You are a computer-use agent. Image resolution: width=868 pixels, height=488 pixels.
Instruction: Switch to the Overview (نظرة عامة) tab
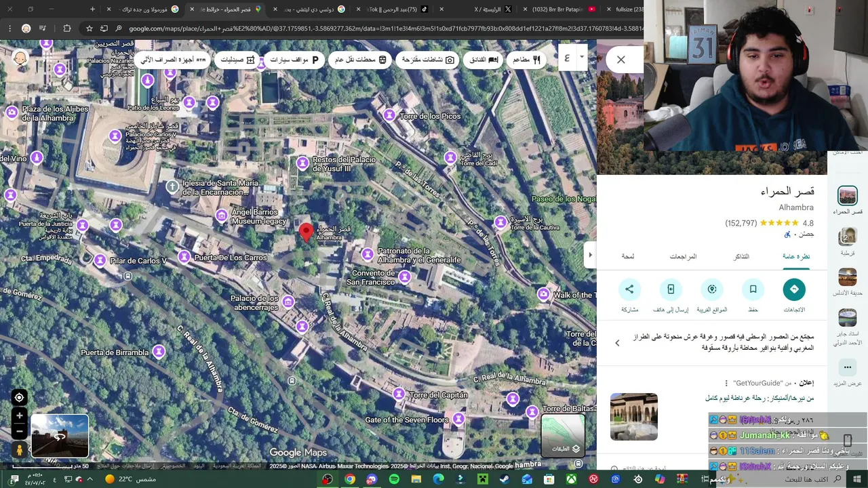[x=796, y=256]
